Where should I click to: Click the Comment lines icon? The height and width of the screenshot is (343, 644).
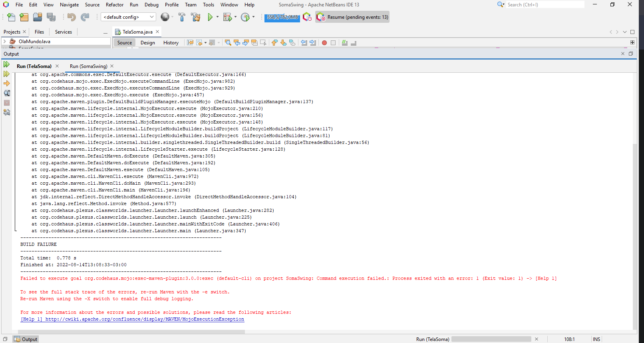[345, 43]
